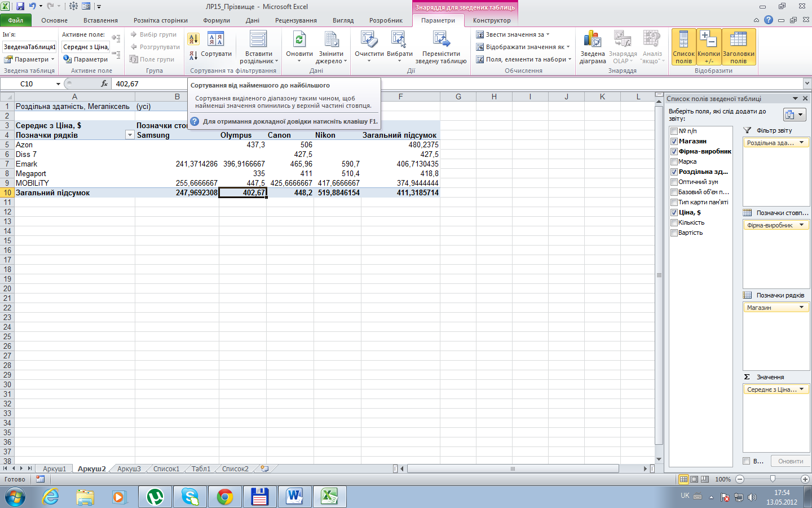
Task: Check the Вартість field checkbox
Action: pos(674,233)
